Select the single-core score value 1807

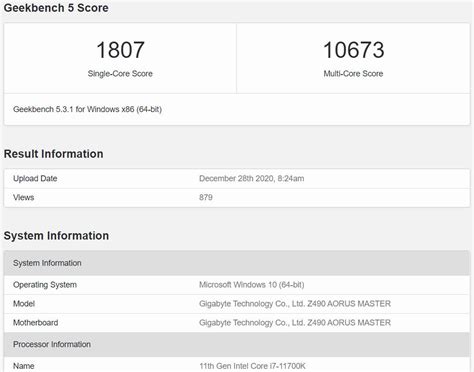point(120,50)
